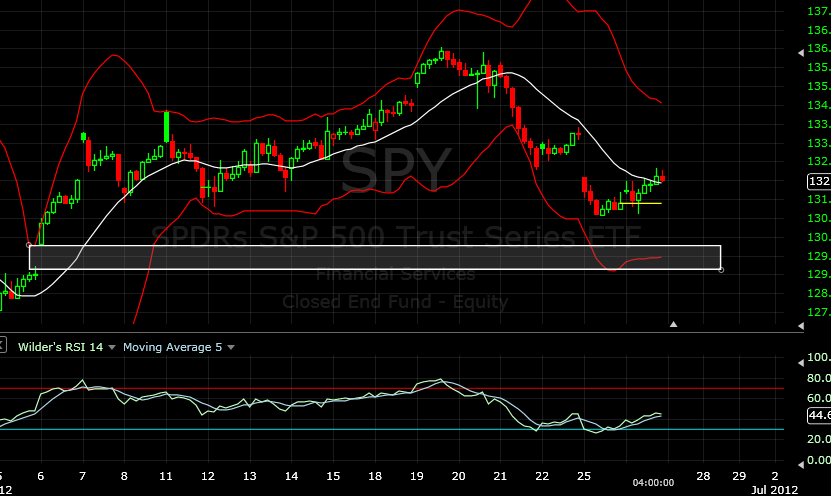Close the RSI indicator panel
The height and width of the screenshot is (496, 831).
2,346
